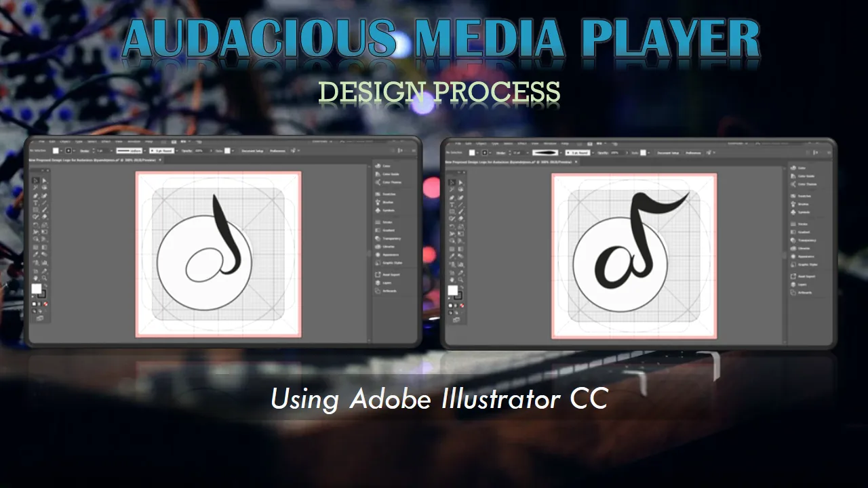Open the Symbols panel in left window

pos(385,210)
